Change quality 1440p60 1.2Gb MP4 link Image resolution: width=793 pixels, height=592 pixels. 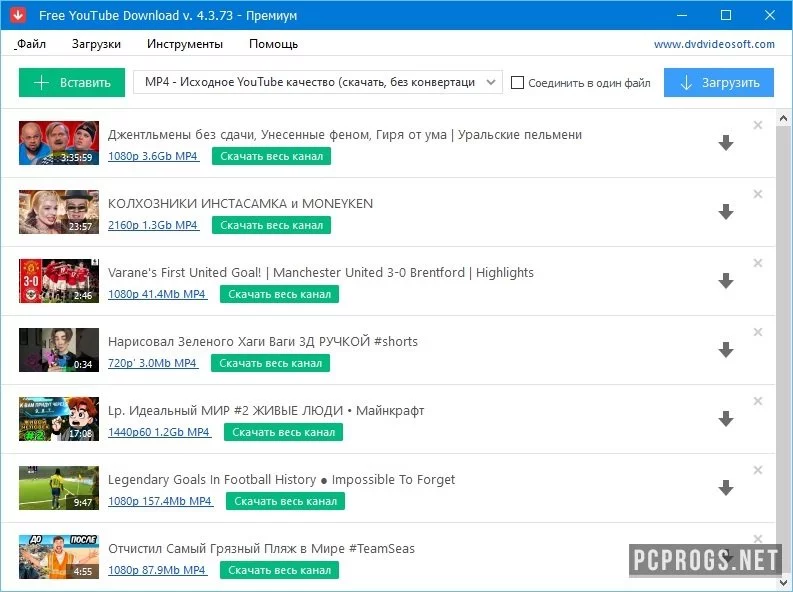[x=159, y=432]
